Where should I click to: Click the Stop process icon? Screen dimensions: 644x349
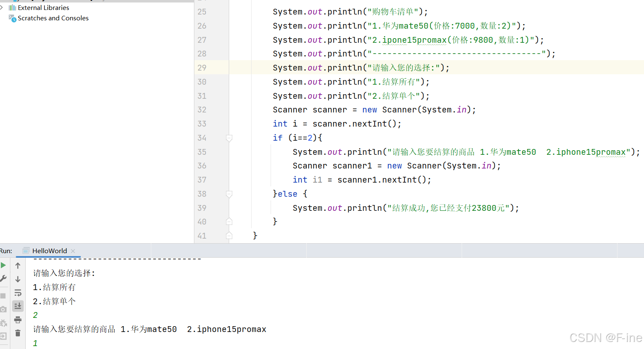[3, 295]
